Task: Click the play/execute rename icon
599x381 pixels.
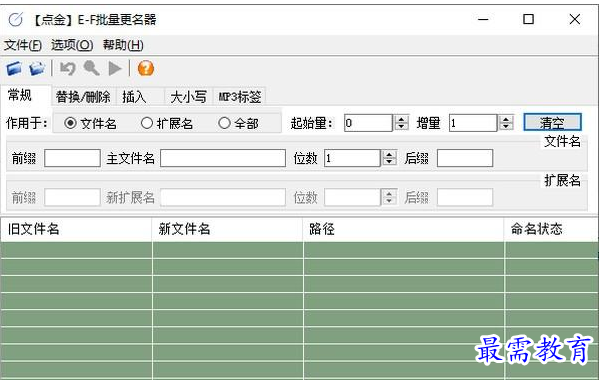Action: pos(115,69)
